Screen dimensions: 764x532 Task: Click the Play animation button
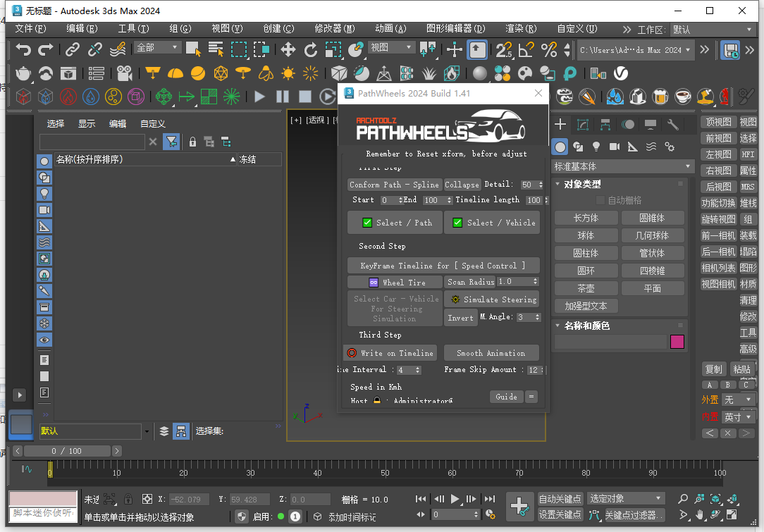click(x=455, y=499)
